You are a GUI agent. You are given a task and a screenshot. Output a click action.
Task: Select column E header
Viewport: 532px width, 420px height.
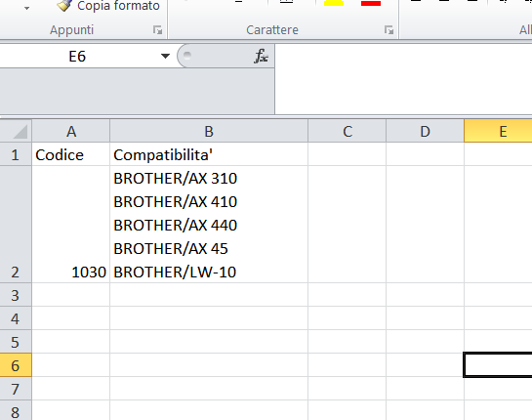(x=498, y=131)
